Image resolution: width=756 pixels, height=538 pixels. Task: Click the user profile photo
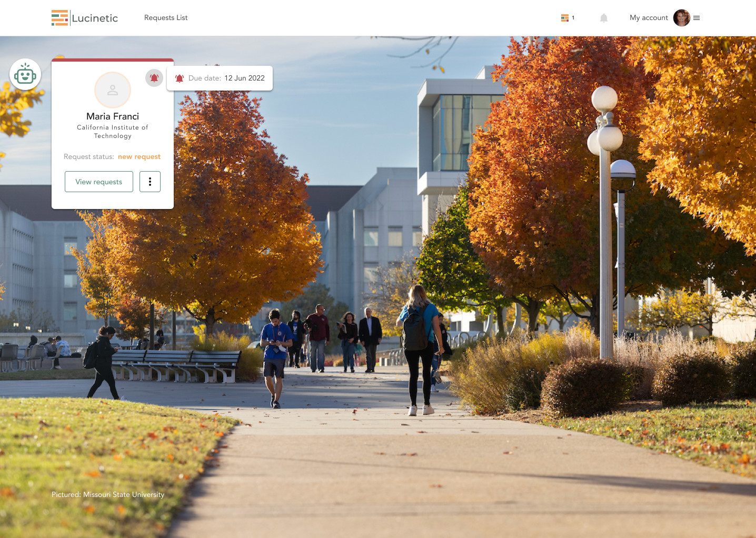681,18
